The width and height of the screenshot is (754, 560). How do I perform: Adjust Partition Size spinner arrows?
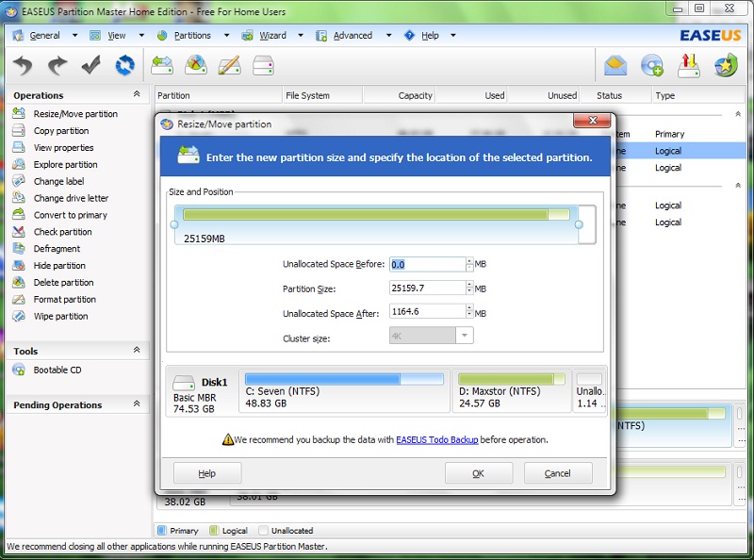click(469, 288)
